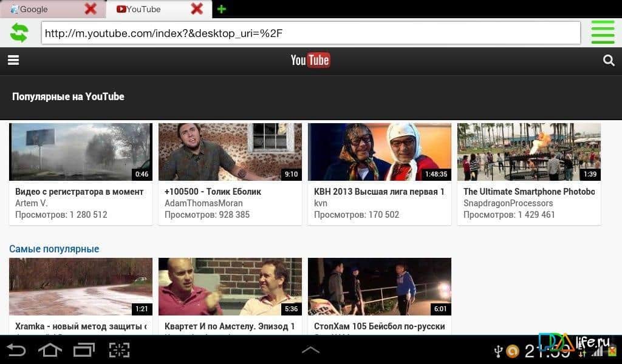Add a new tab with green plus
Screen dimensions: 622x364
pyautogui.click(x=222, y=9)
